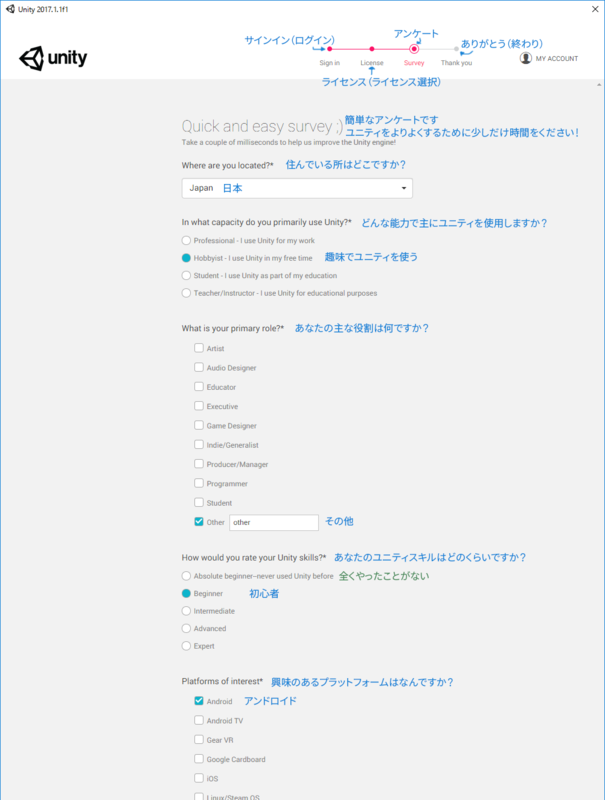Tick the Game Designer checkbox
The height and width of the screenshot is (800, 605).
tap(199, 425)
